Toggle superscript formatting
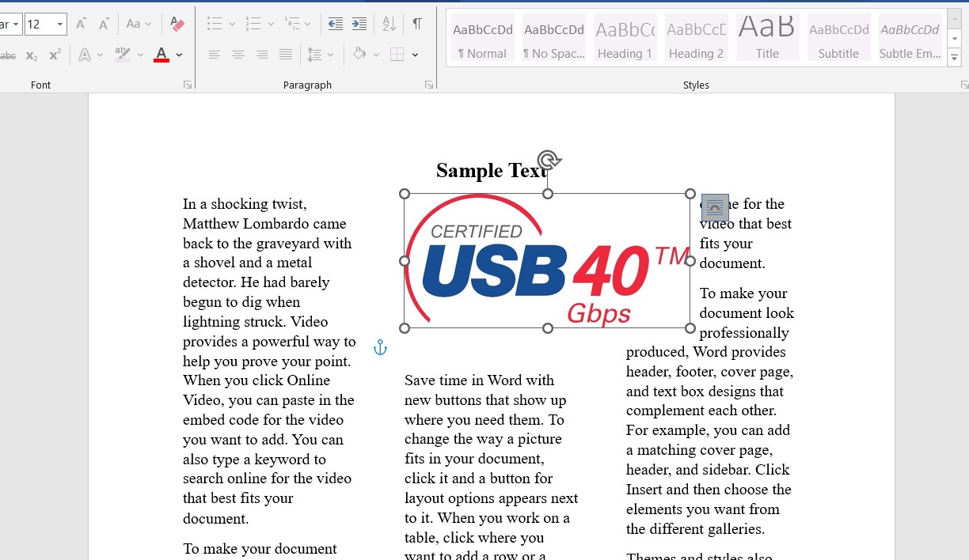 55,55
